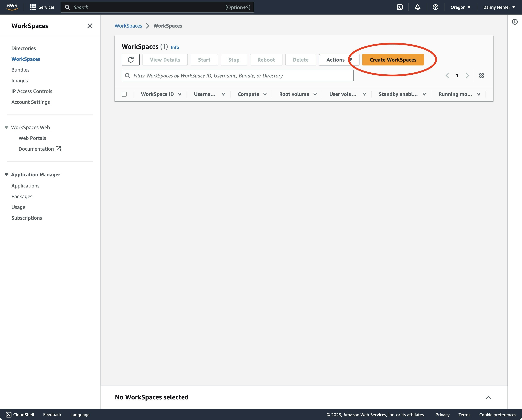The width and height of the screenshot is (522, 420).
Task: Select WorkSpaces in the sidebar
Action: click(x=26, y=59)
